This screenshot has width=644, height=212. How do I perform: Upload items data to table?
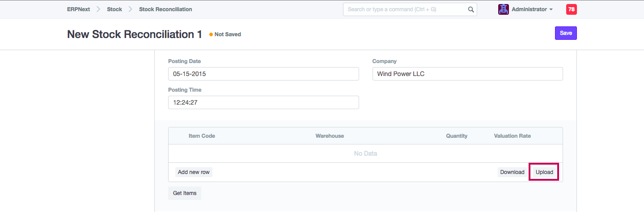[544, 172]
